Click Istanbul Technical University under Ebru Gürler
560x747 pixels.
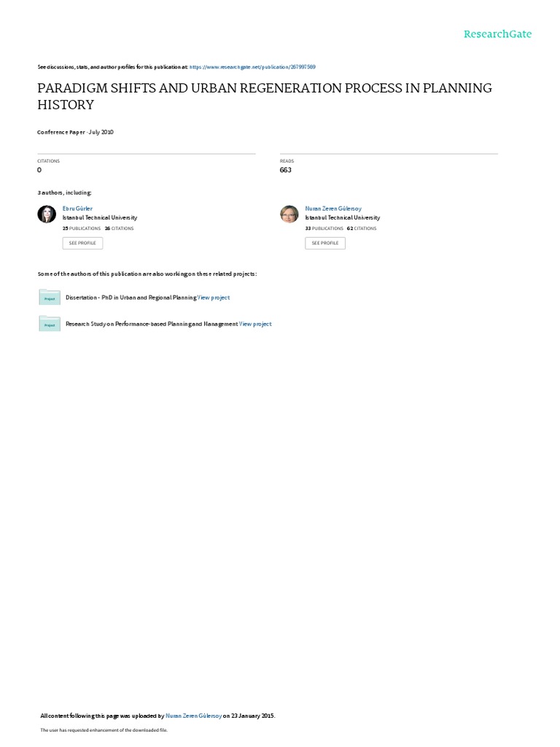(100, 217)
